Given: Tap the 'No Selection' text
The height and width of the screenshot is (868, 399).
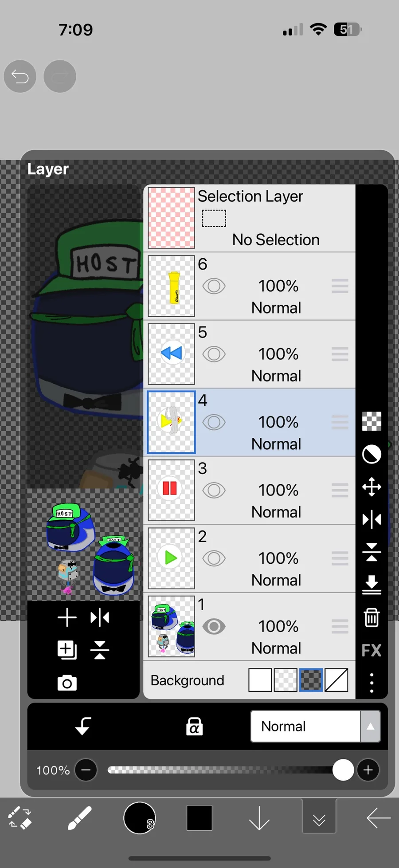Looking at the screenshot, I should click(x=276, y=240).
